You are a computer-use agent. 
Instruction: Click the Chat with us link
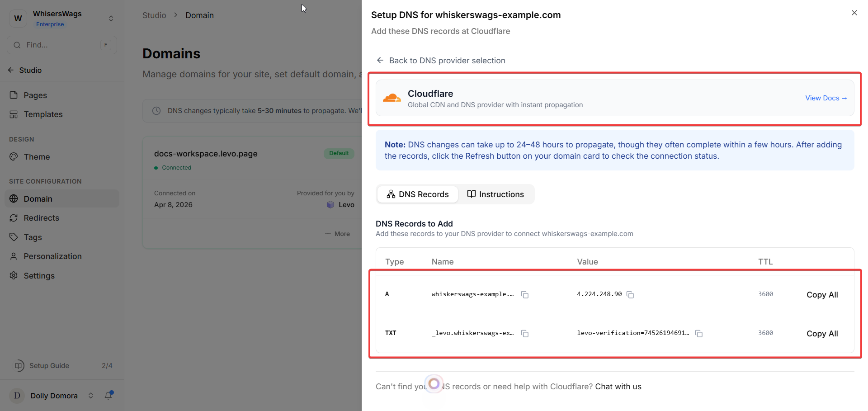(618, 387)
